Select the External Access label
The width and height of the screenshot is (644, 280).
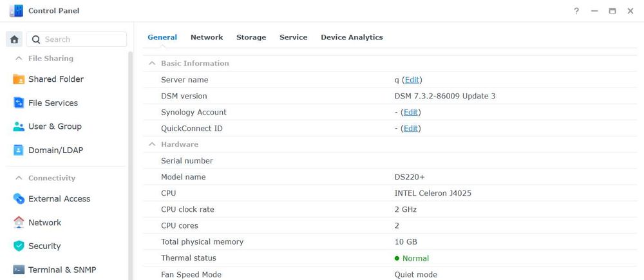(x=59, y=199)
